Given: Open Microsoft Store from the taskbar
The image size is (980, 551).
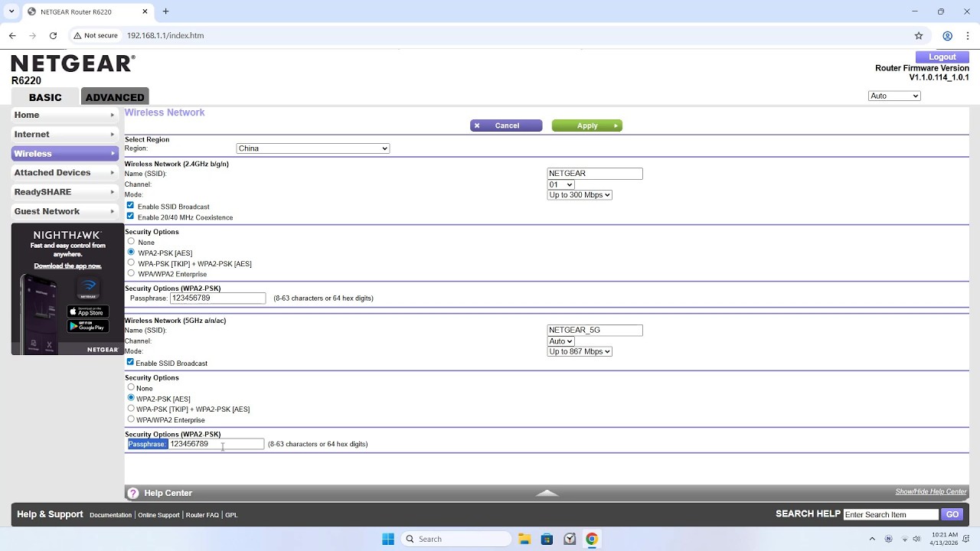Looking at the screenshot, I should tap(547, 539).
